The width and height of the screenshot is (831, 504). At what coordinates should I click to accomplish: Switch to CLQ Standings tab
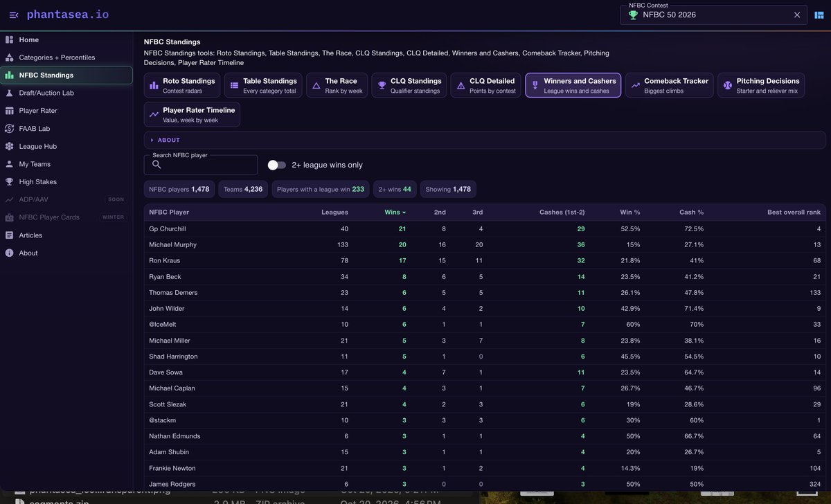409,85
